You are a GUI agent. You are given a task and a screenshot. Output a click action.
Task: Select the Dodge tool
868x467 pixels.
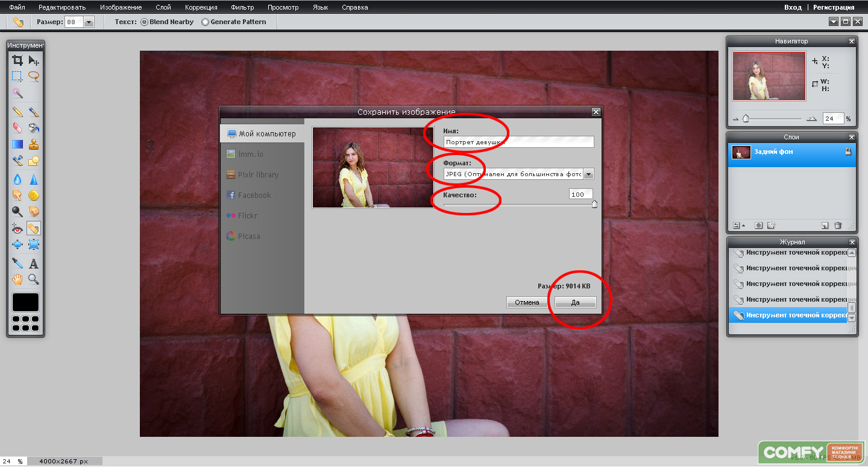coord(17,212)
